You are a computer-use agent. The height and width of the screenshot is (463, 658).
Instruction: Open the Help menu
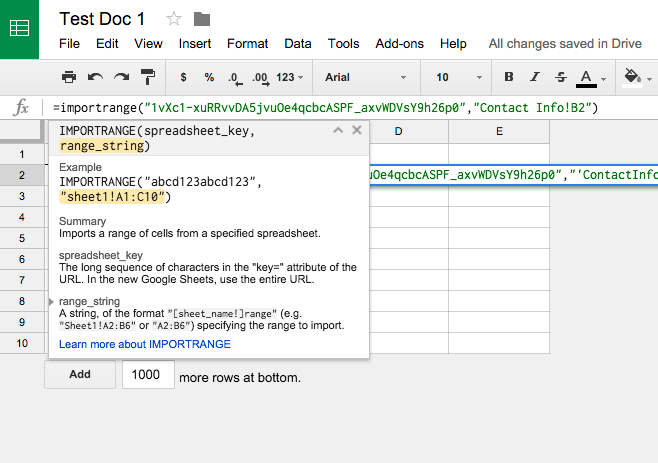click(453, 44)
